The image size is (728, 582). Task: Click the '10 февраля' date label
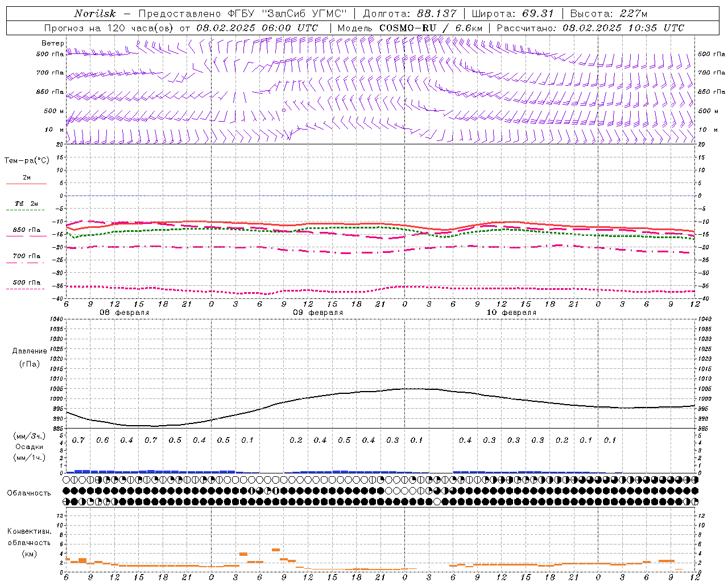coord(511,313)
